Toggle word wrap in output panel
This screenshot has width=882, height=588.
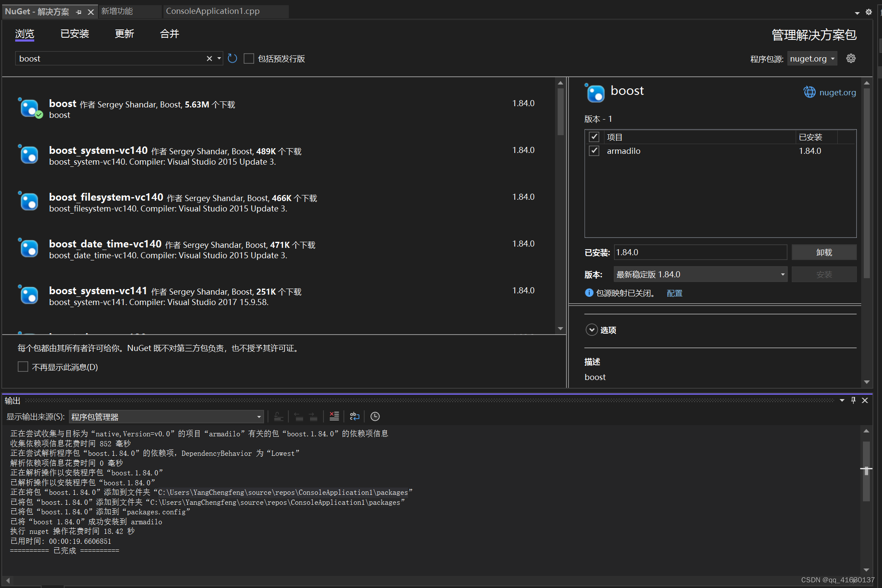354,416
